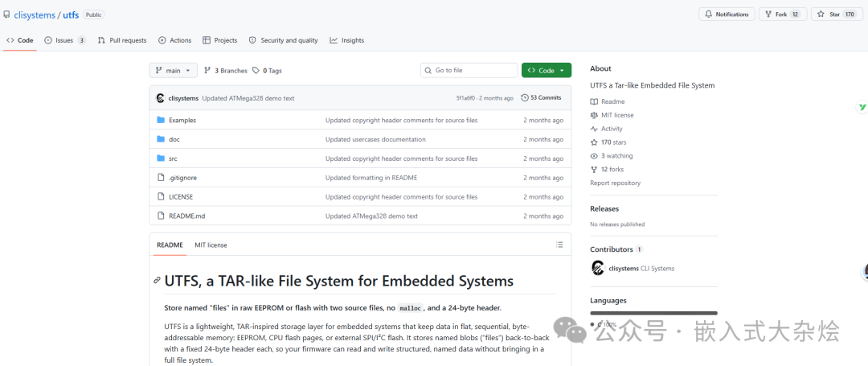The height and width of the screenshot is (366, 868).
Task: Click the clisystems owner link in header
Action: (x=35, y=15)
